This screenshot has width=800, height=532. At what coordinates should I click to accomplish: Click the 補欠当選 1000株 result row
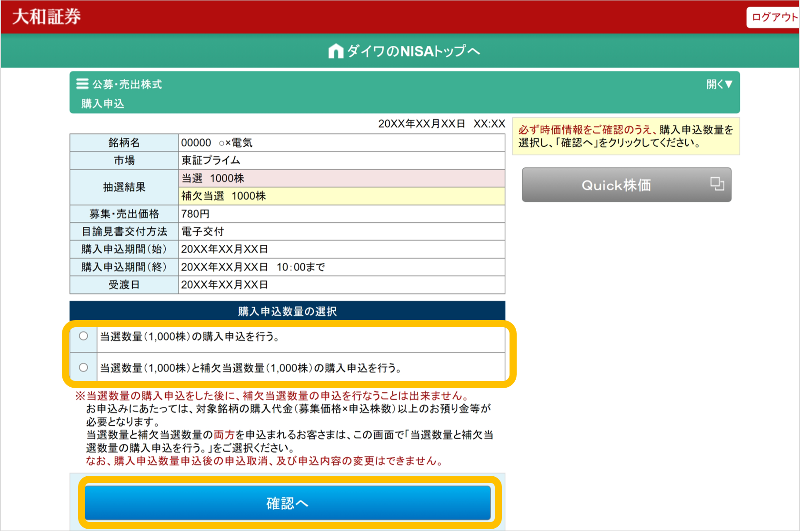click(x=341, y=196)
